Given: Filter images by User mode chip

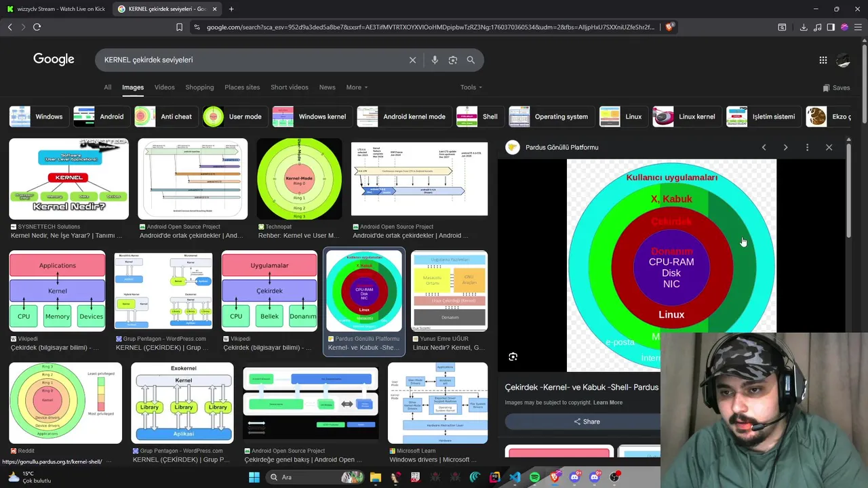Looking at the screenshot, I should [x=234, y=117].
